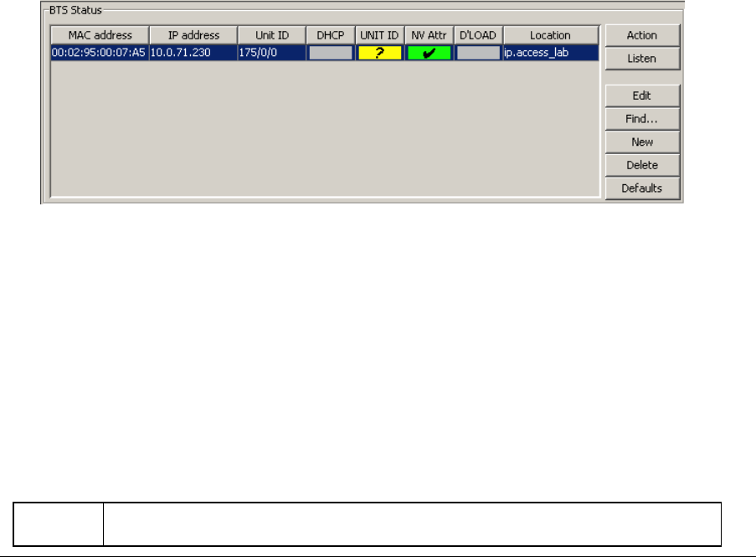Click the DHCP column header
Viewport: 756px width, 557px height.
(331, 35)
